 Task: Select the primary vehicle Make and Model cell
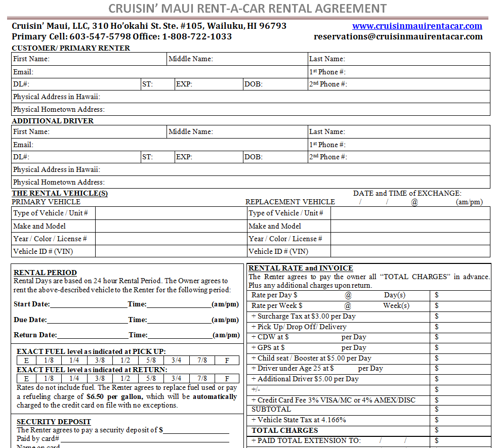[170, 226]
